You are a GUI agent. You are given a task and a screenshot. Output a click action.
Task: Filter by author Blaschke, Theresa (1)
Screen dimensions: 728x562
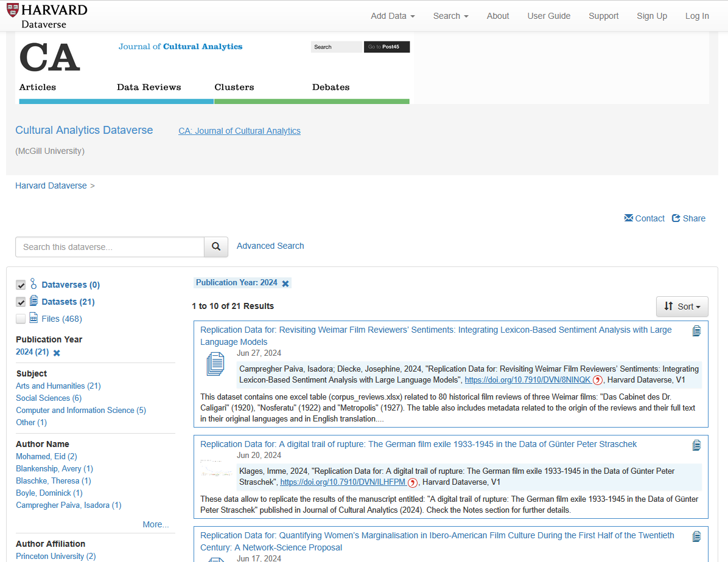coord(54,480)
